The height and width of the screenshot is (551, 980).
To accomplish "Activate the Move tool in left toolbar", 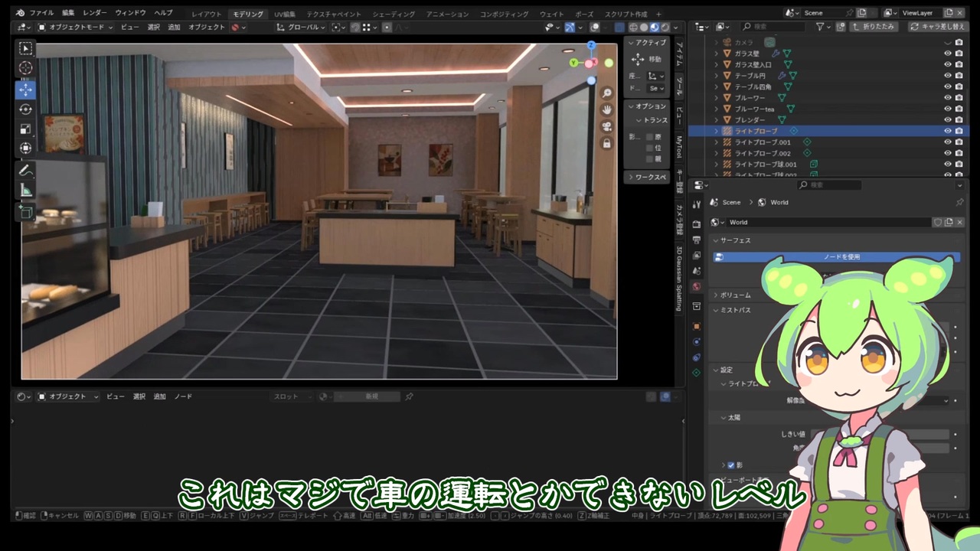I will coord(26,90).
